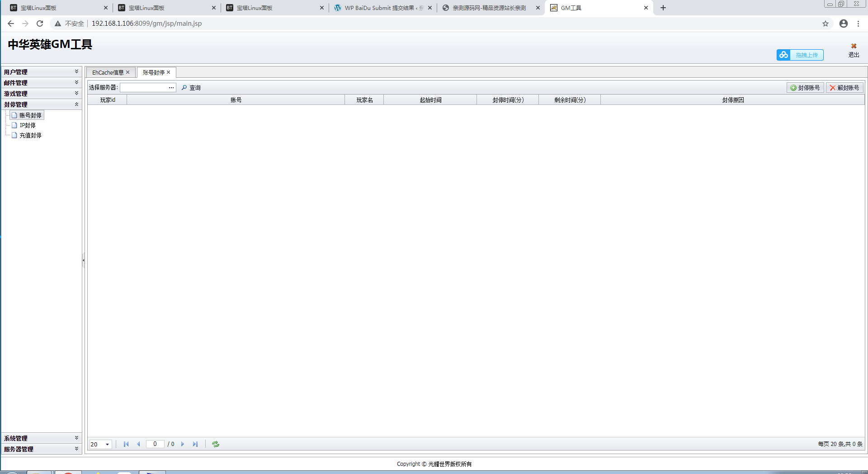Bookmark this page with the star icon
Image resolution: width=868 pixels, height=474 pixels.
(x=826, y=24)
